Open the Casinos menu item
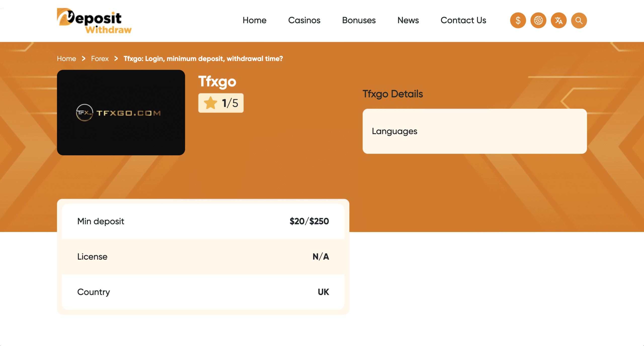This screenshot has width=644, height=346. [x=304, y=20]
